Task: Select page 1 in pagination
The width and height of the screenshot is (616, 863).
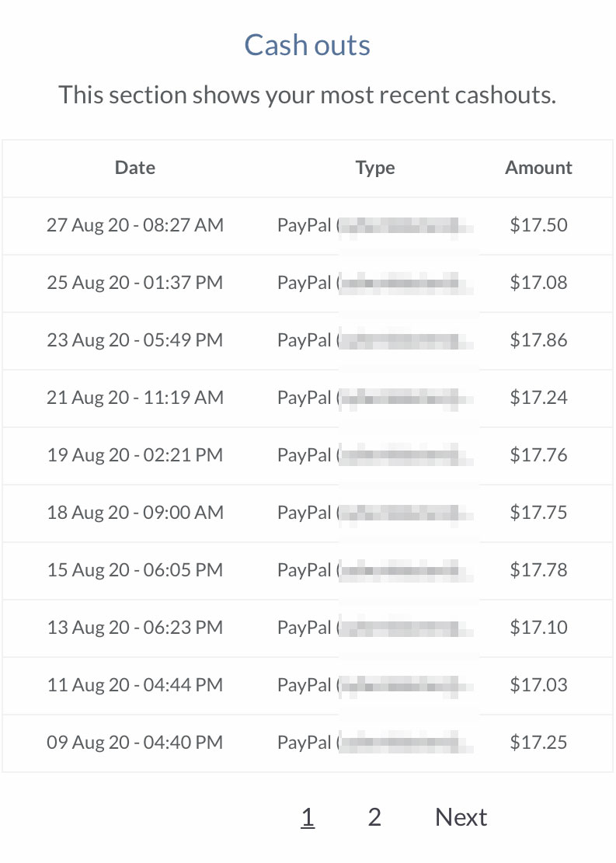Action: [308, 817]
